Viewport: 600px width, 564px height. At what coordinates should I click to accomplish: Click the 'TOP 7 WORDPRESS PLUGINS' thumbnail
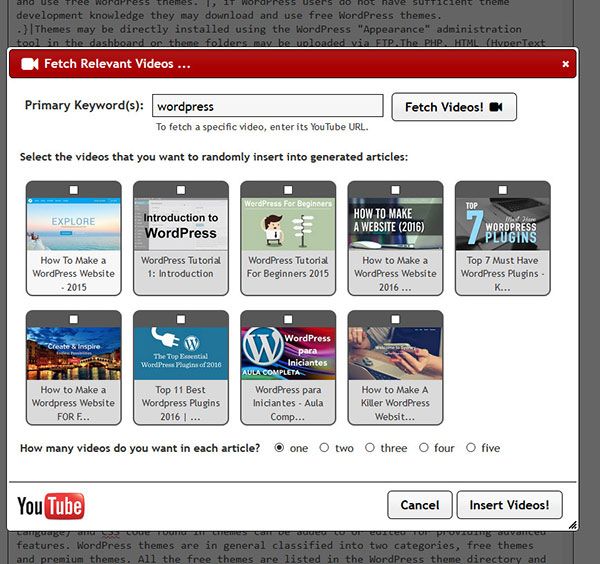coord(503,224)
